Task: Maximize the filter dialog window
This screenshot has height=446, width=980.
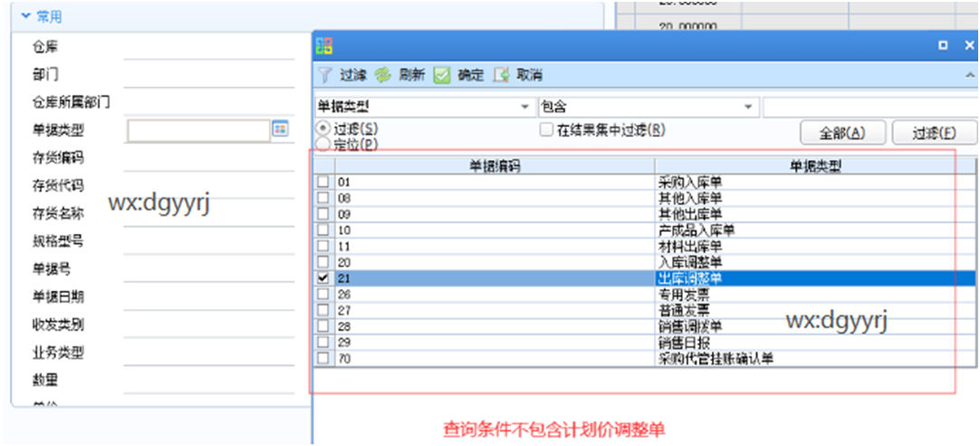Action: pos(943,45)
